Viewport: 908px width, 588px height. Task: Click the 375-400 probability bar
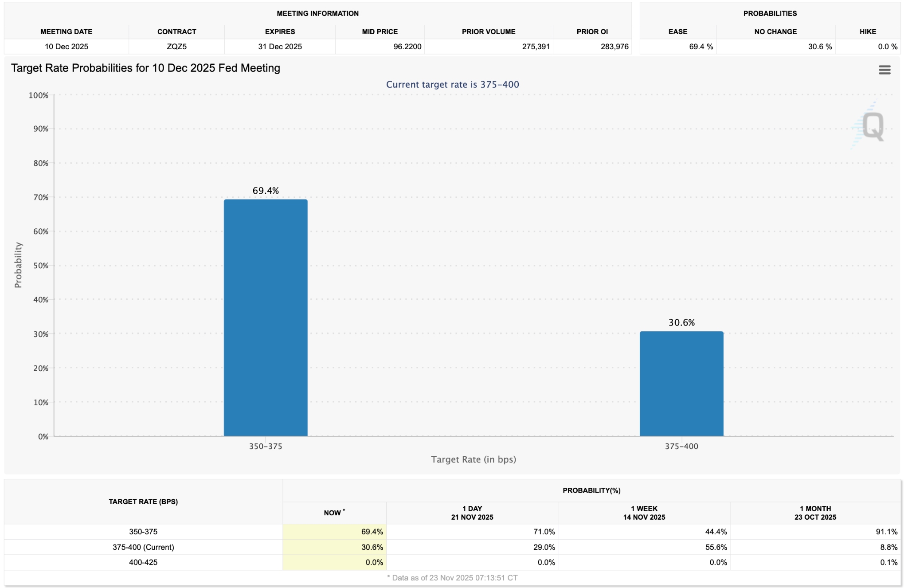681,384
